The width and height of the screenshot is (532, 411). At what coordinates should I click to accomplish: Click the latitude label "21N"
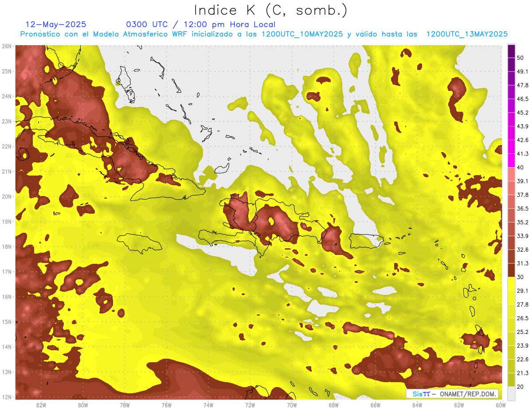click(7, 172)
